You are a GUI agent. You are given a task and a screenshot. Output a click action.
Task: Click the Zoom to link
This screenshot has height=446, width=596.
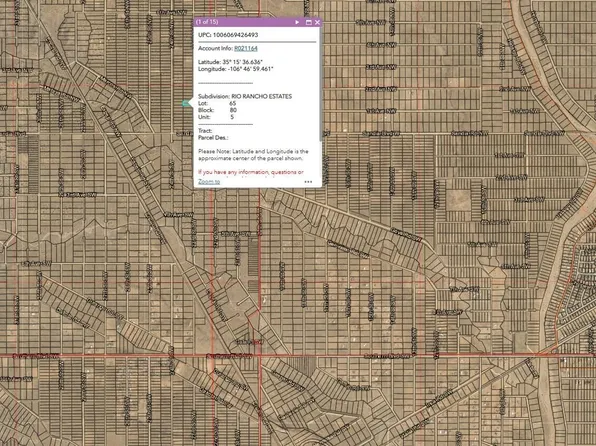tap(209, 181)
